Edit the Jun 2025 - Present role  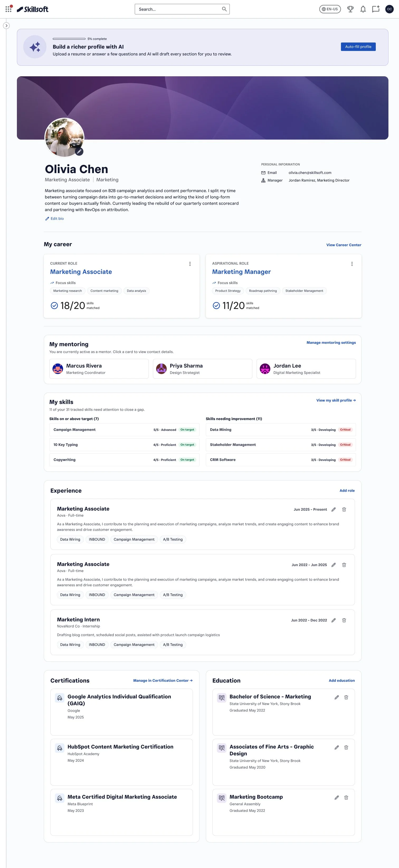[333, 509]
